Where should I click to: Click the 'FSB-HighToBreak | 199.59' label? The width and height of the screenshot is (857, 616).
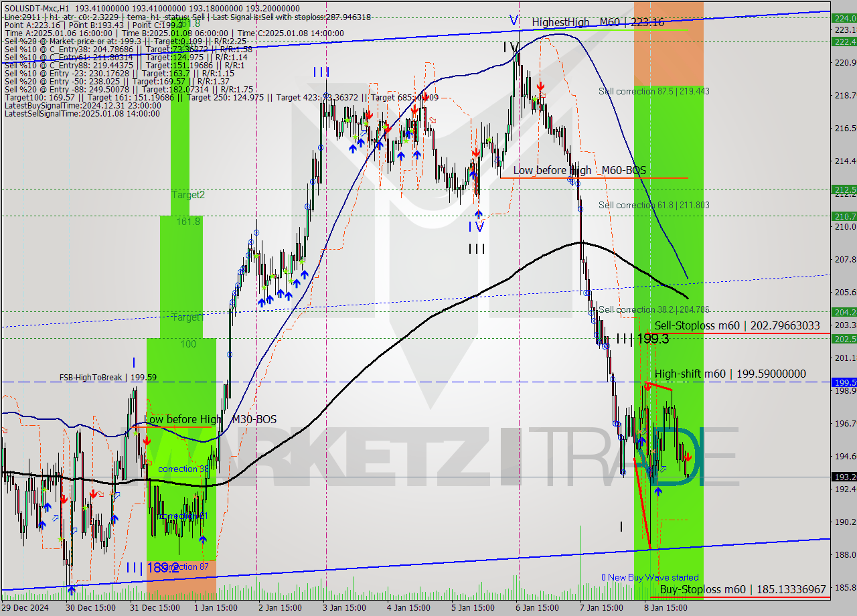(108, 378)
